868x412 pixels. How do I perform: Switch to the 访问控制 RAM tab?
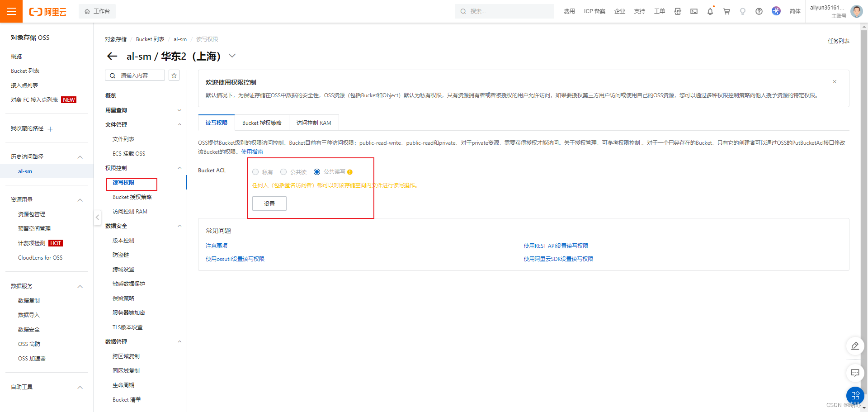coord(314,123)
